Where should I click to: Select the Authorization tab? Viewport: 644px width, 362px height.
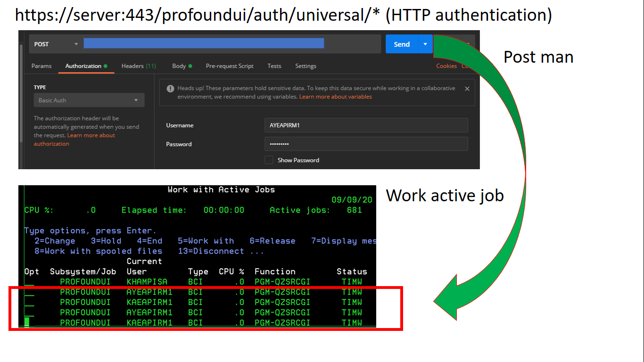[x=86, y=66]
